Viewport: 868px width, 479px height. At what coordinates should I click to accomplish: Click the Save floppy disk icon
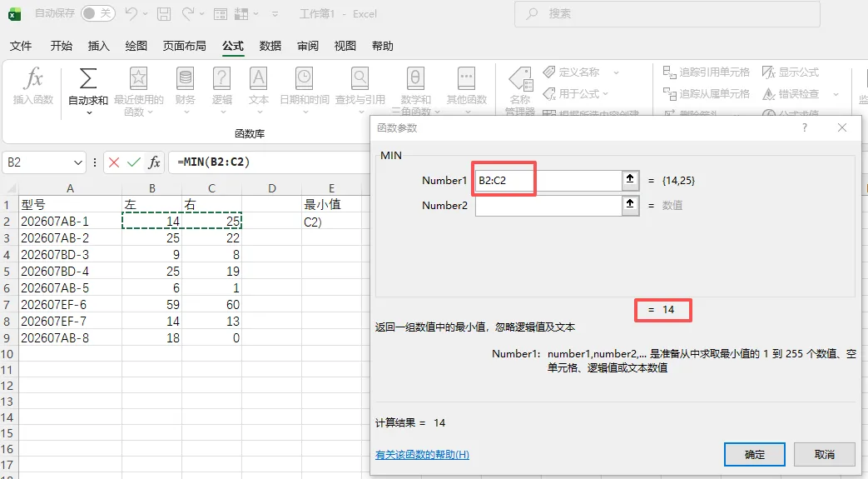click(164, 14)
